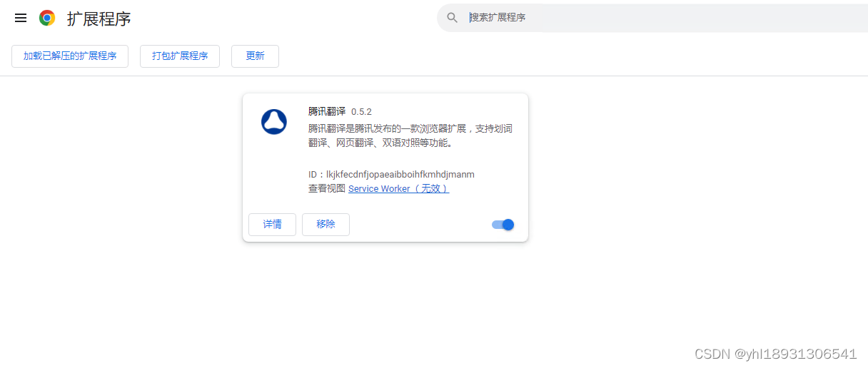The image size is (868, 368).
Task: Click the Chrome logo icon
Action: pos(47,18)
